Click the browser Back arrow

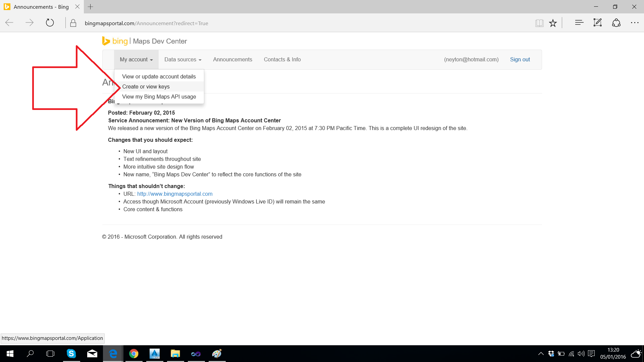pos(9,23)
